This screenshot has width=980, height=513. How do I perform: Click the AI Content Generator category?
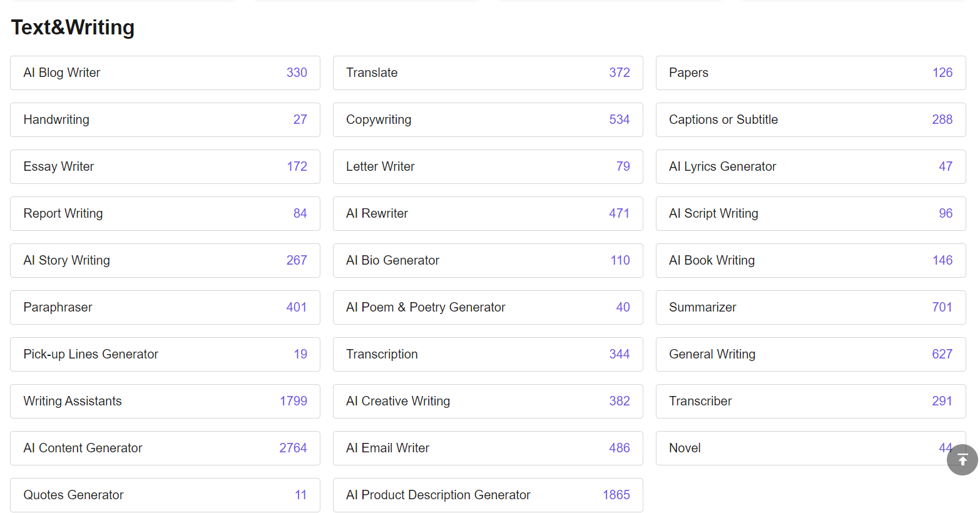[165, 448]
